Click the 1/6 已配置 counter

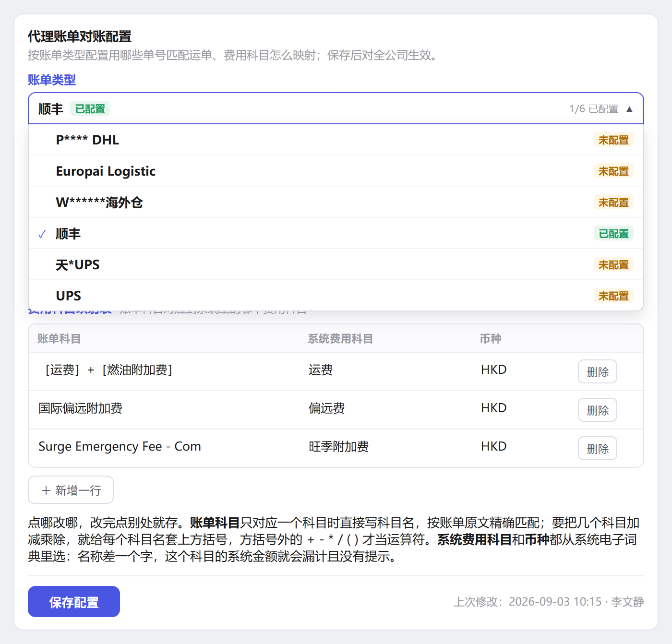point(594,109)
